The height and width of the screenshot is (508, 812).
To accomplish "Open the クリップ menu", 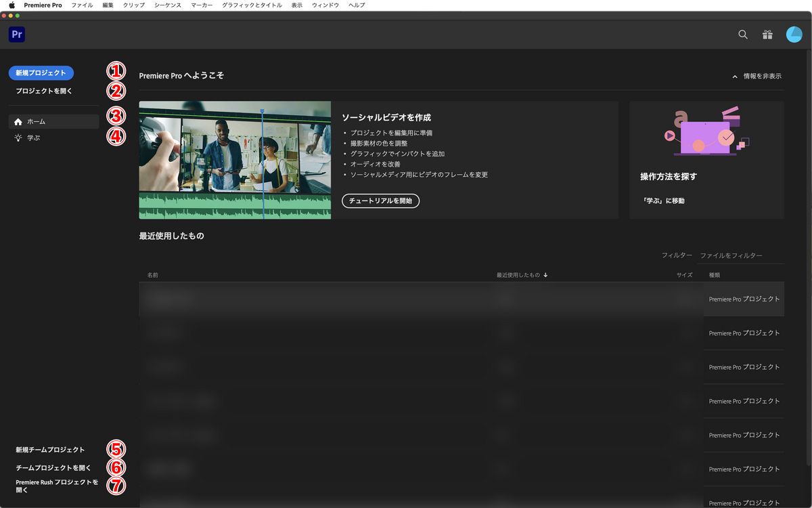I will pyautogui.click(x=134, y=5).
